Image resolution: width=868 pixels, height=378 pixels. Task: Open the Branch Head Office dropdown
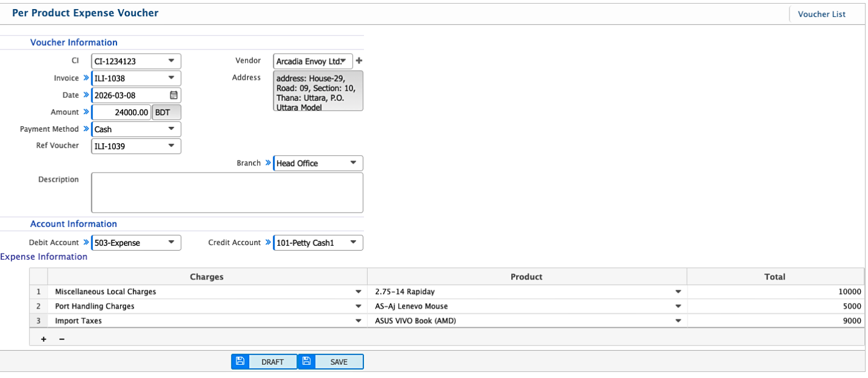pyautogui.click(x=353, y=163)
